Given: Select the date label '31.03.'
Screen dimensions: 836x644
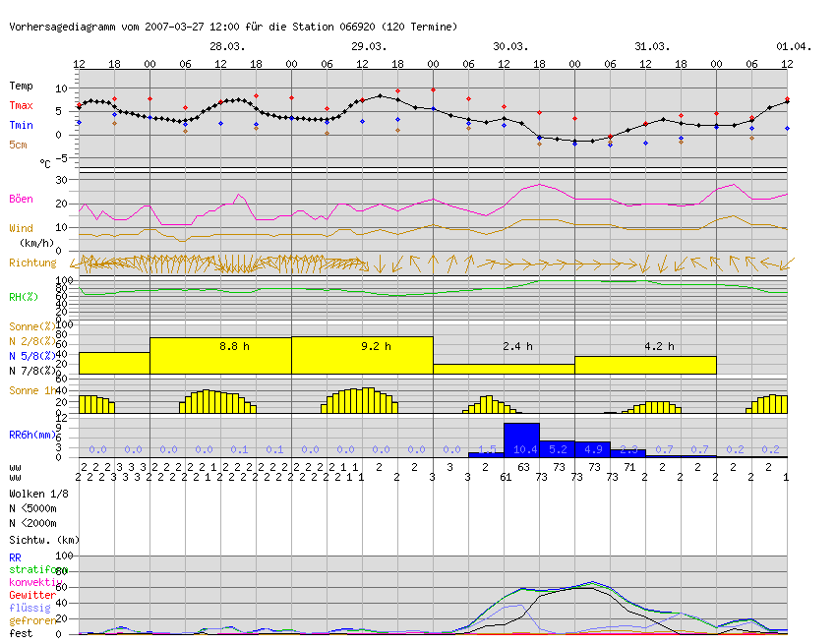Looking at the screenshot, I should (652, 46).
